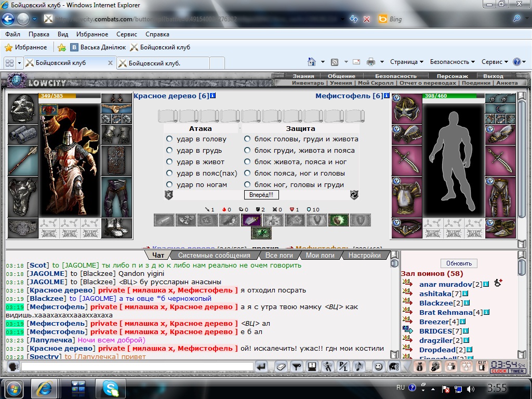This screenshot has height=399, width=532.
Task: Select attack option "удар в голову"
Action: click(x=169, y=139)
